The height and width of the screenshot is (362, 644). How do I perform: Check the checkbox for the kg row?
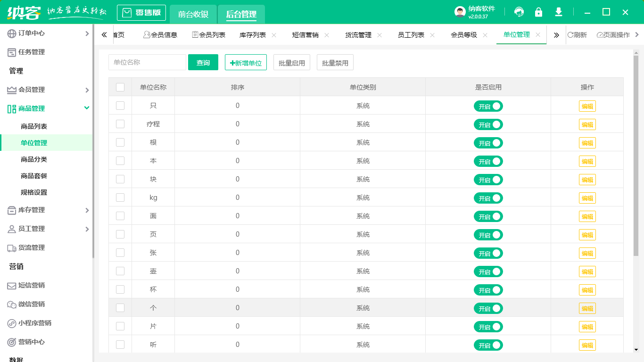pyautogui.click(x=120, y=197)
